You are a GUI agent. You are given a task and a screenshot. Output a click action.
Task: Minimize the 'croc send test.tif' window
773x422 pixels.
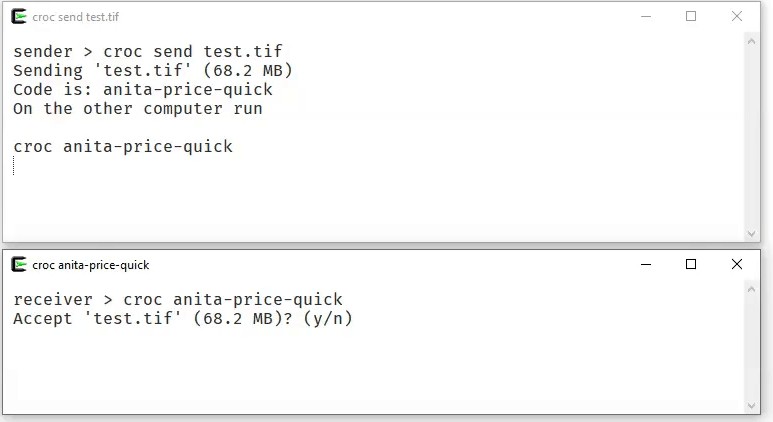click(645, 17)
